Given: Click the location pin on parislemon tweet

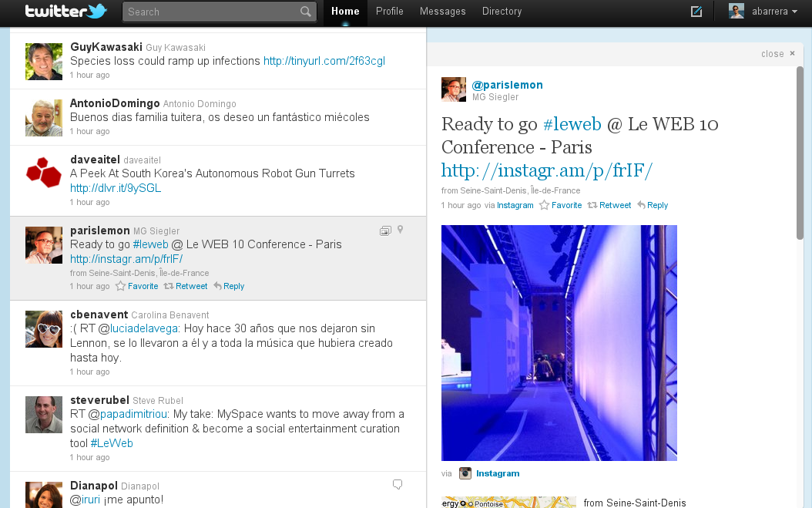Looking at the screenshot, I should point(401,230).
